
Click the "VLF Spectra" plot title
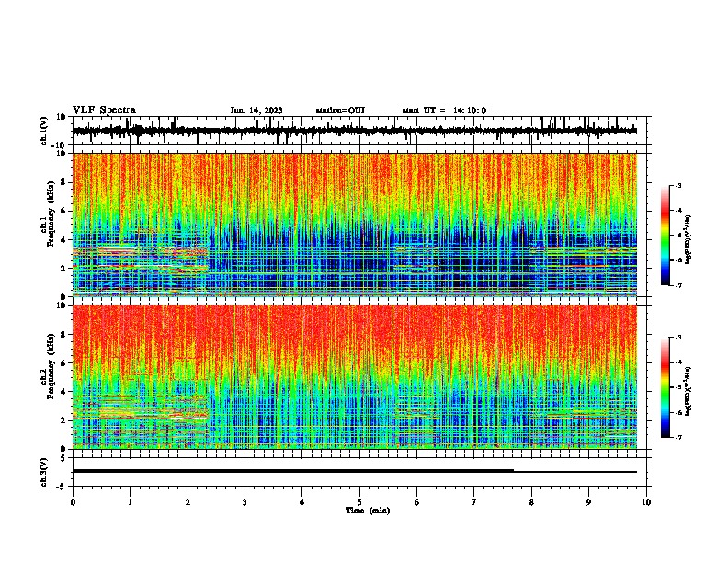104,110
